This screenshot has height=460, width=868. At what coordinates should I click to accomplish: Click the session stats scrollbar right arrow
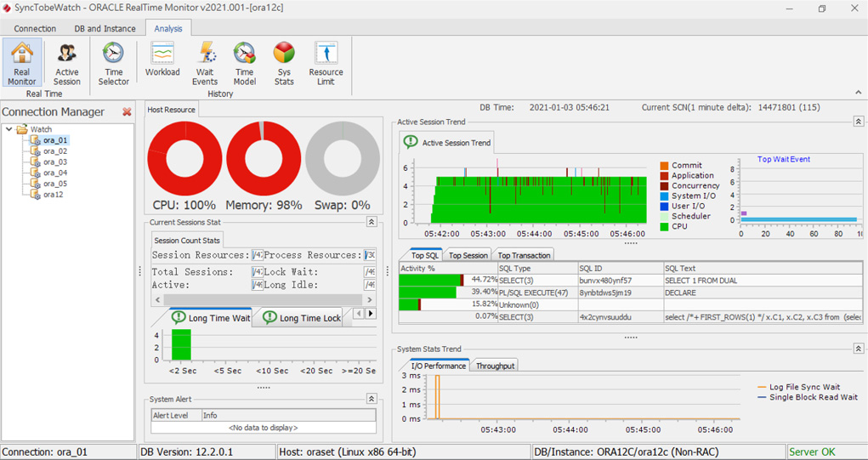(x=370, y=299)
